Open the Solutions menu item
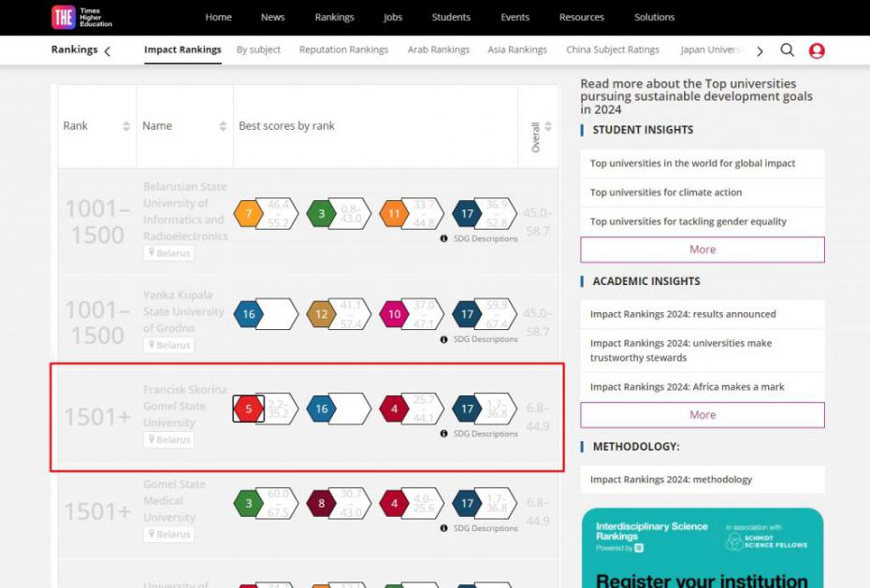870x588 pixels. 654,17
